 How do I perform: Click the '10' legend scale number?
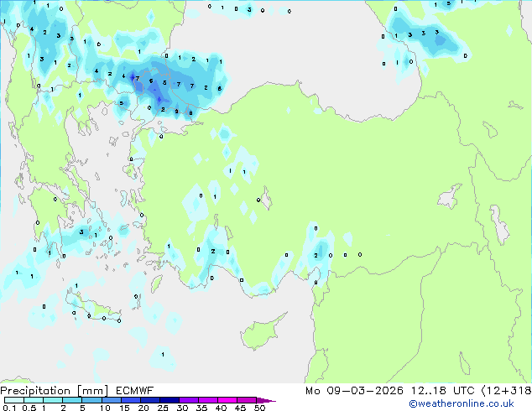[105, 408]
